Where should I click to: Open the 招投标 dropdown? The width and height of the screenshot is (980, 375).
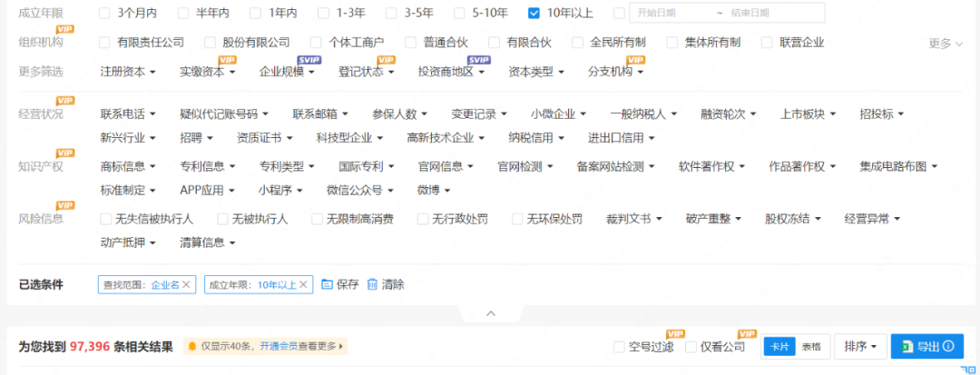[882, 114]
